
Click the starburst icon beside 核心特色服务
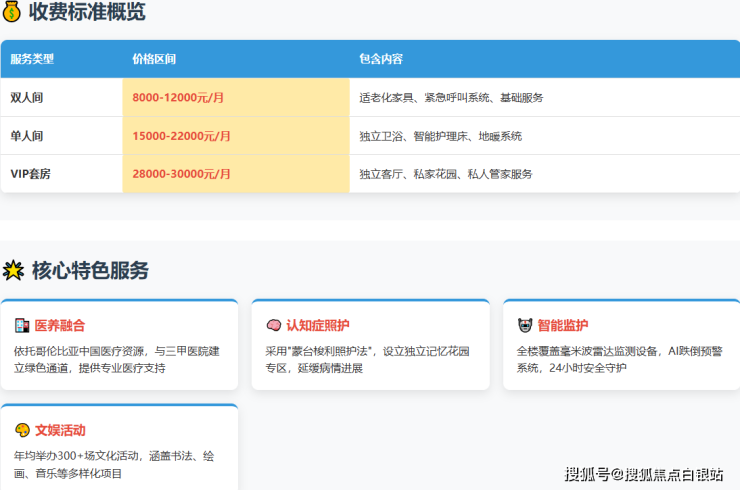(13, 271)
